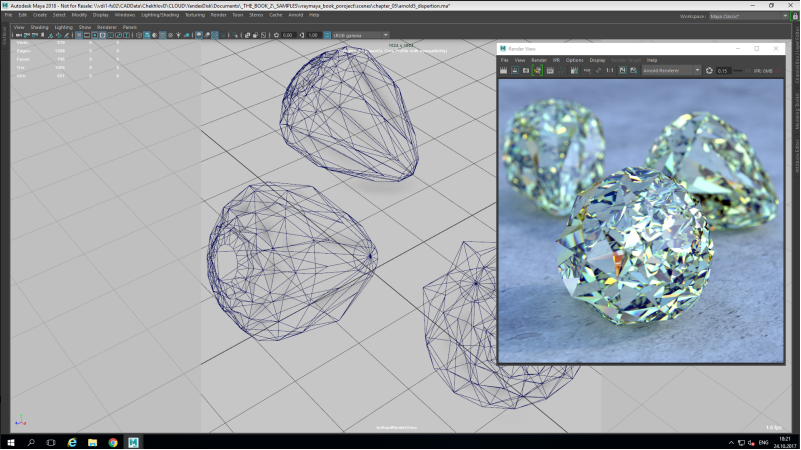Click the Keep Image icon in Render View
The height and width of the screenshot is (450, 801).
click(x=622, y=70)
